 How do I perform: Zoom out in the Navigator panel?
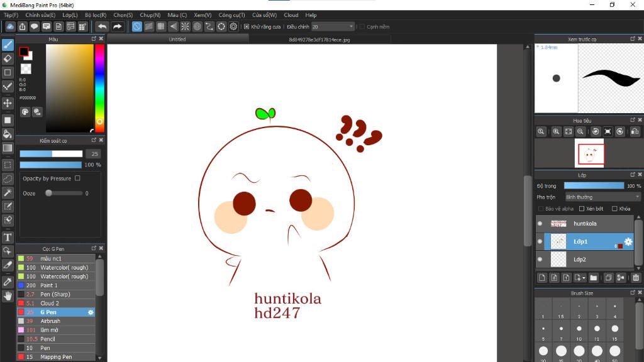pos(580,132)
